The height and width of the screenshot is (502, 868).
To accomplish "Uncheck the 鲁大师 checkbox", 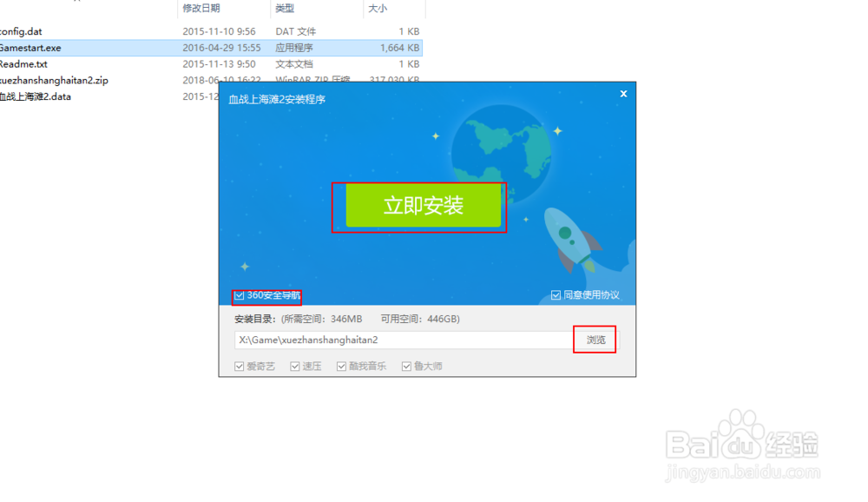I will (406, 367).
